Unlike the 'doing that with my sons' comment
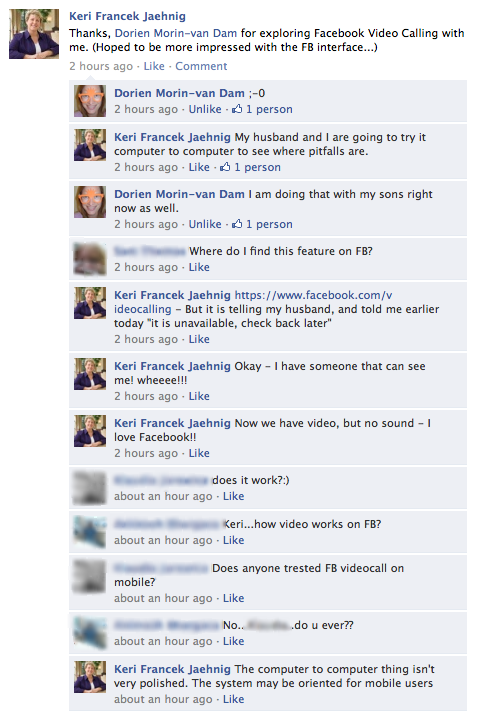This screenshot has height=713, width=482. [x=205, y=224]
